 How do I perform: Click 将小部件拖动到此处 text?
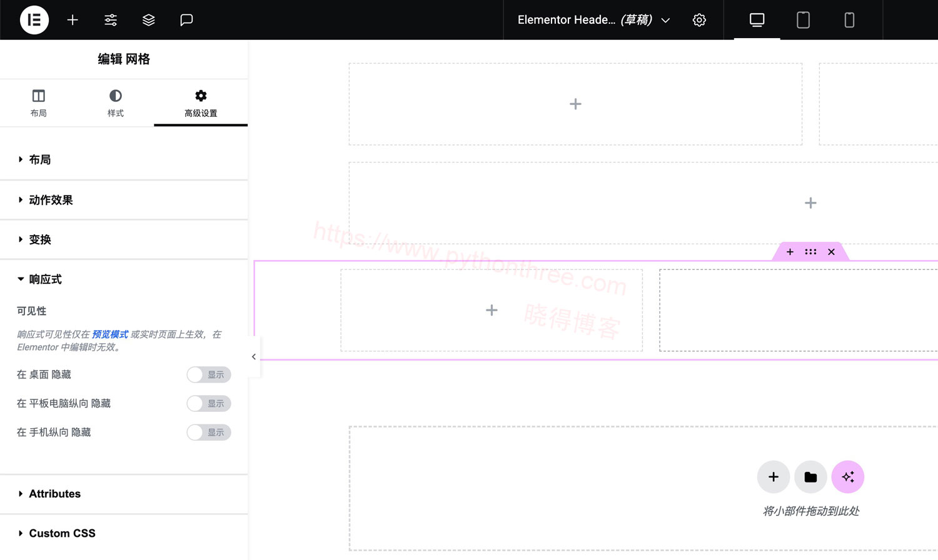tap(810, 511)
